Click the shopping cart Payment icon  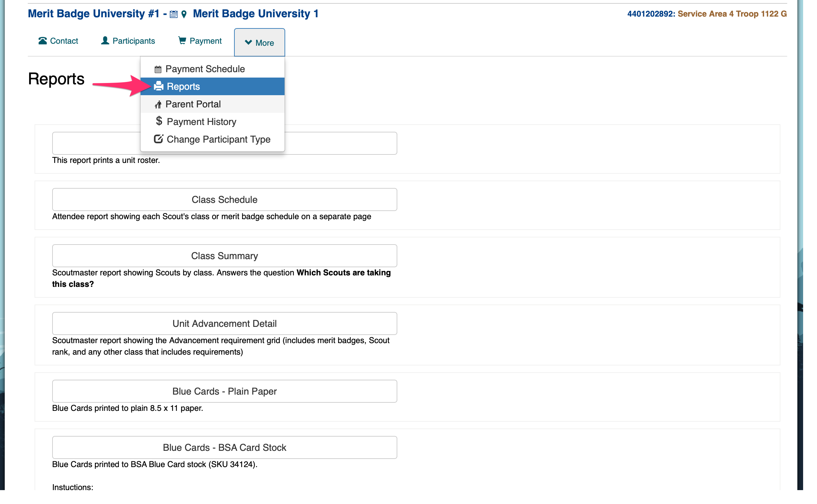(x=182, y=40)
